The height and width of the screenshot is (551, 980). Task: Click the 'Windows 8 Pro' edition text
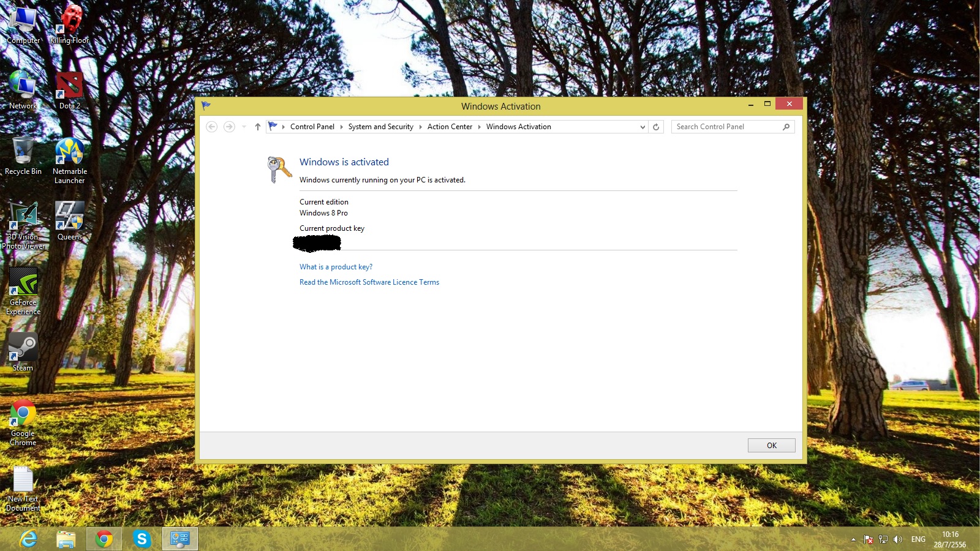tap(323, 213)
